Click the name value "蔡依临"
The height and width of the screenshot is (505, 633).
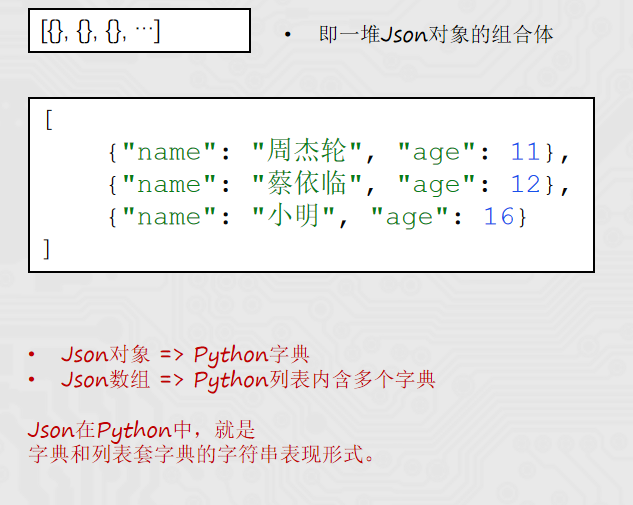point(306,183)
